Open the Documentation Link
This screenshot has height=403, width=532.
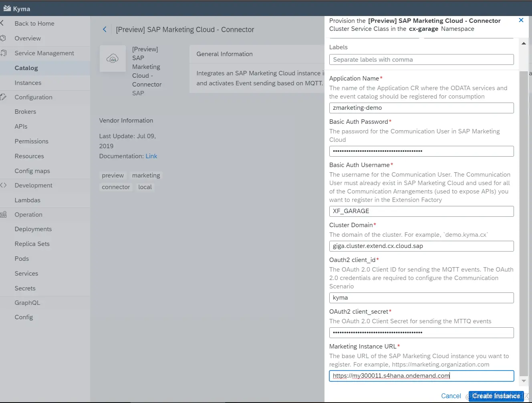151,156
